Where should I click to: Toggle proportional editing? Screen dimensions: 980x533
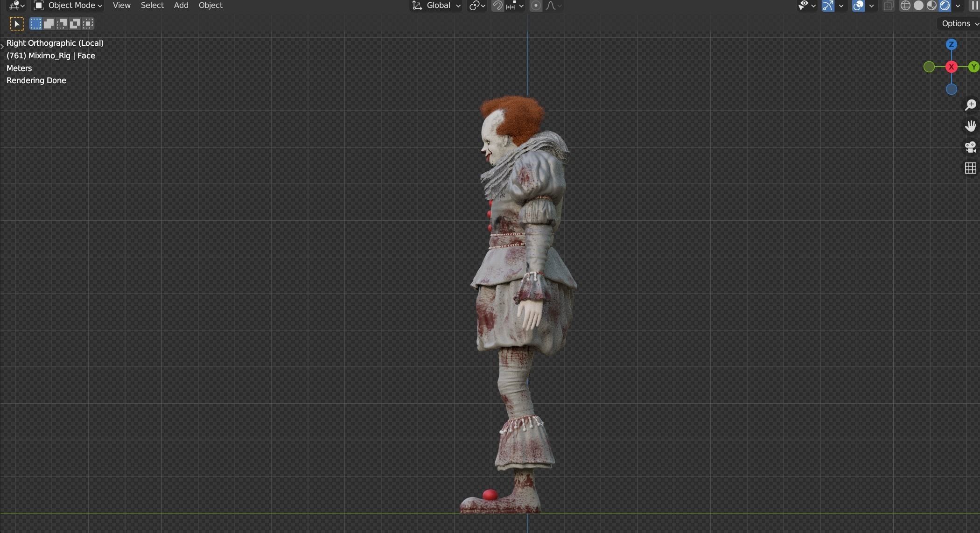coord(536,6)
